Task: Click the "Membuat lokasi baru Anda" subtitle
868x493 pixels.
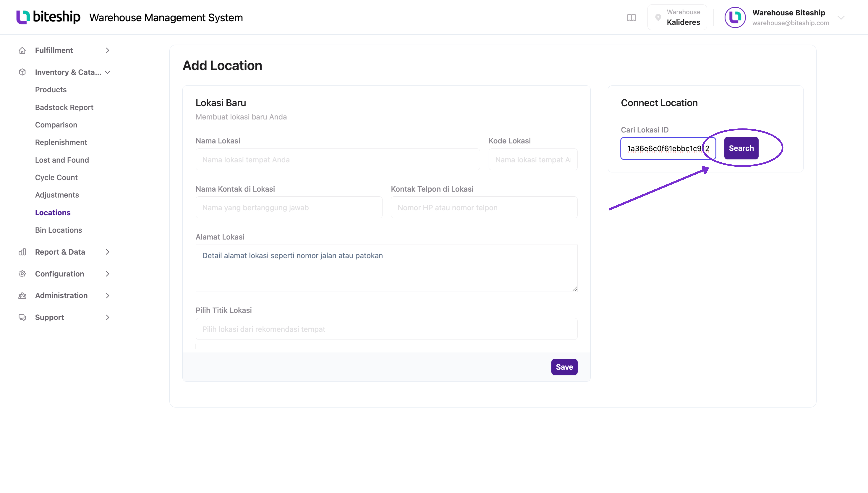Action: tap(241, 117)
